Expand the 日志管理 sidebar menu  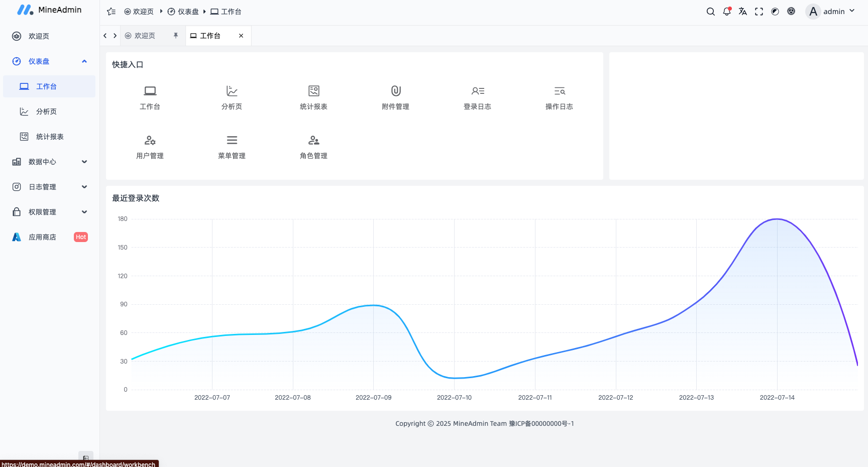pos(49,187)
